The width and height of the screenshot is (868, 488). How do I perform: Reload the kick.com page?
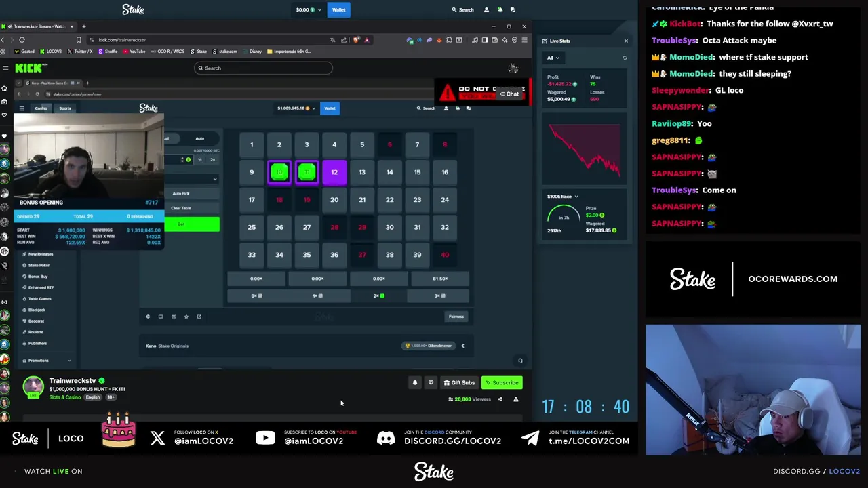pyautogui.click(x=22, y=40)
